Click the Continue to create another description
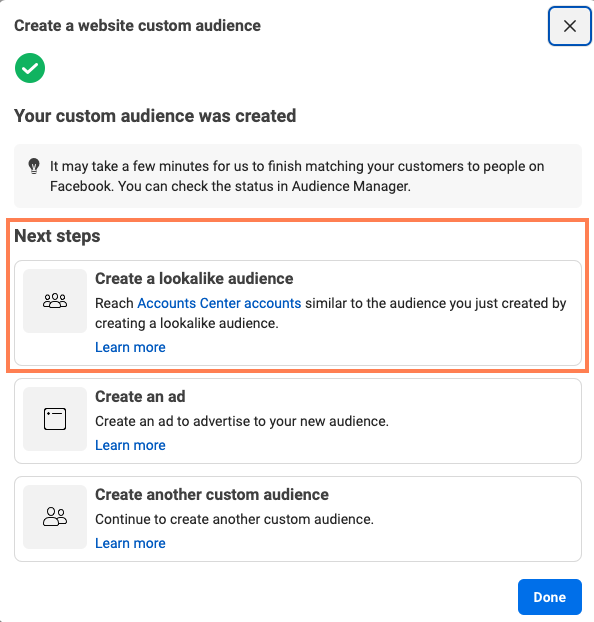This screenshot has width=594, height=622. [x=235, y=519]
